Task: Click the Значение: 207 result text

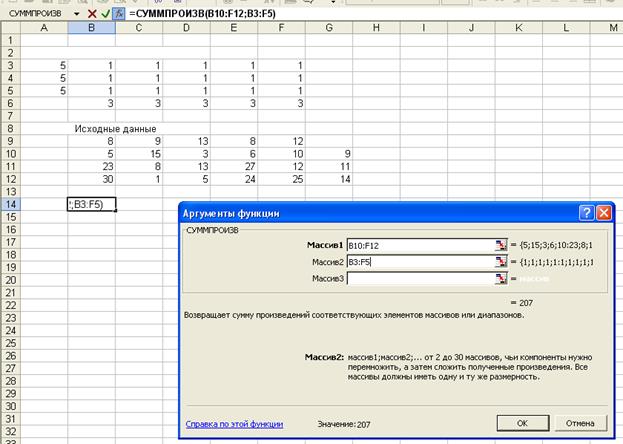Action: point(344,425)
